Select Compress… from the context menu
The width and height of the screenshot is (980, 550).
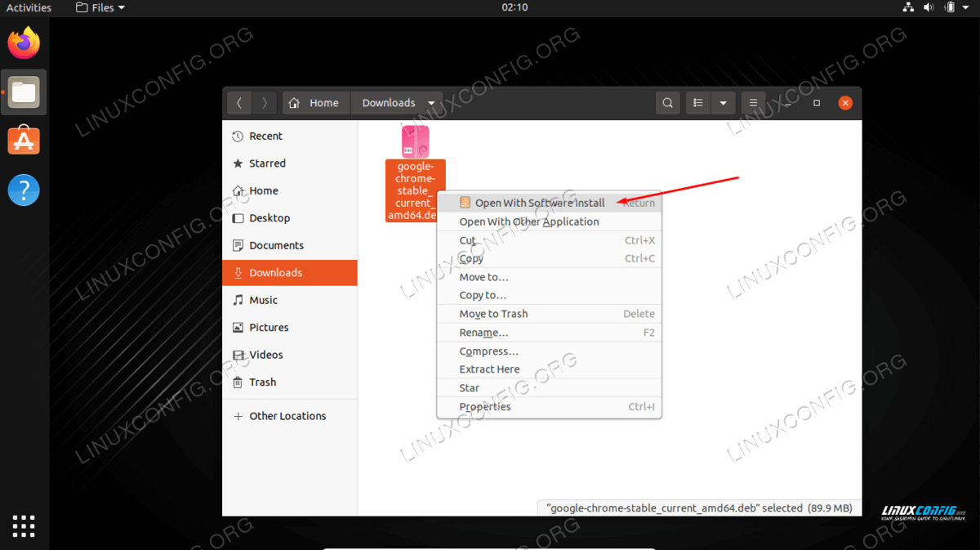(x=549, y=351)
